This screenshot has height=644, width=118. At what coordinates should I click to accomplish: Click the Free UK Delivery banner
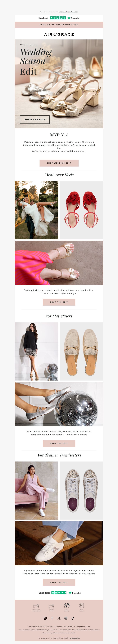click(x=59, y=25)
